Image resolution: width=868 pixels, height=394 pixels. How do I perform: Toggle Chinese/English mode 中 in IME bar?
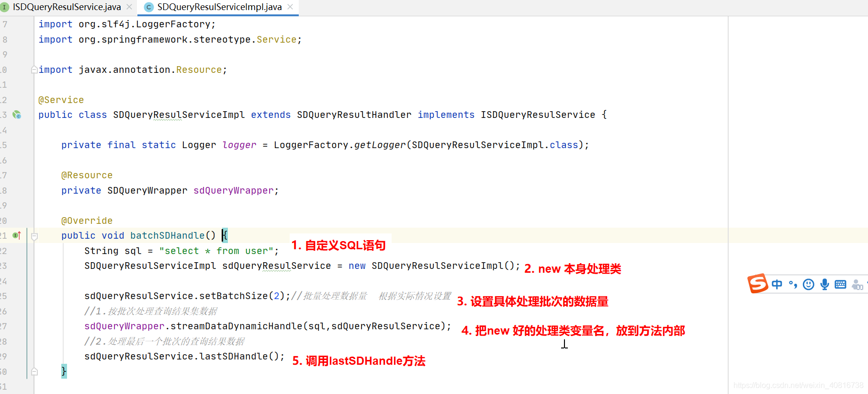pyautogui.click(x=777, y=284)
